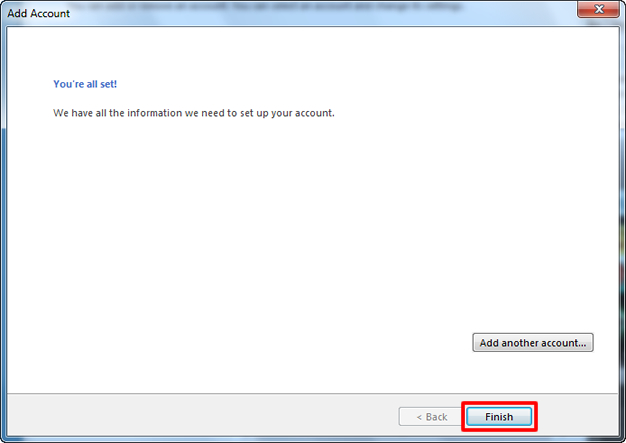Click the gray footer bar left of Back
626x443 pixels.
pos(200,416)
